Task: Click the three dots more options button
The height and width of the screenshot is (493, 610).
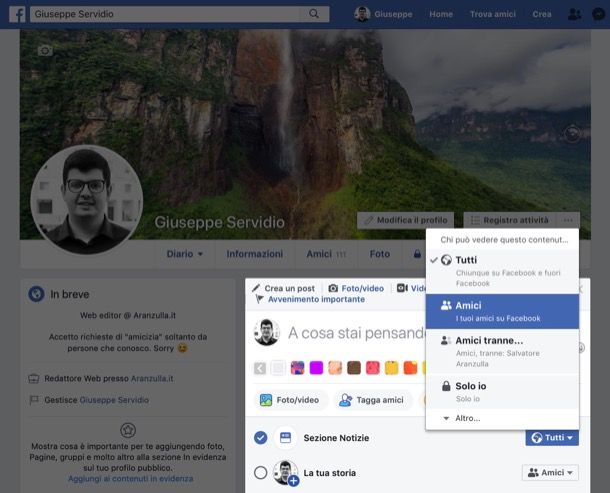Action: pyautogui.click(x=568, y=220)
